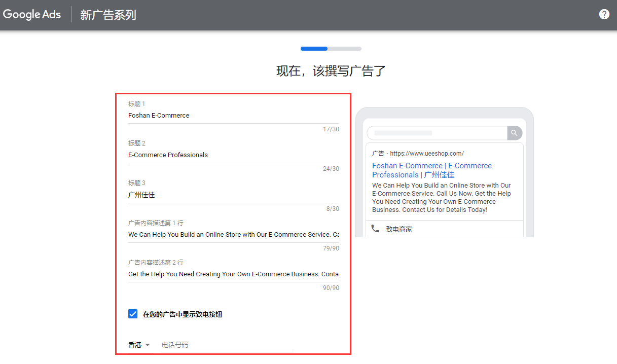The image size is (617, 364).
Task: Select the 标题 2 E-Commerce Professionals field
Action: [233, 155]
